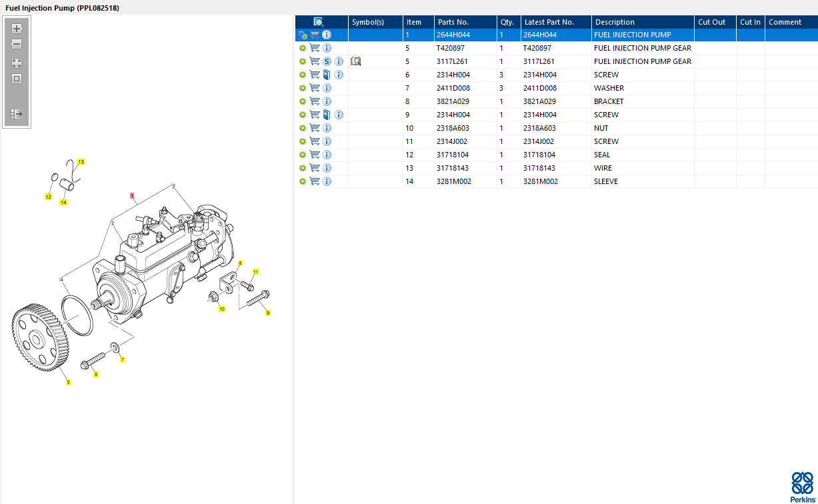Open info icon for part 3117L261

click(x=339, y=61)
